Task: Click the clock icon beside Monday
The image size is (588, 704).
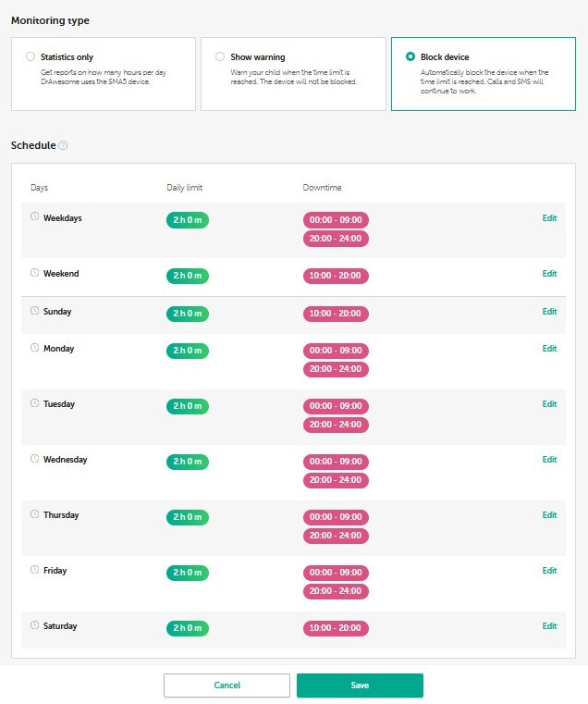Action: pos(34,348)
